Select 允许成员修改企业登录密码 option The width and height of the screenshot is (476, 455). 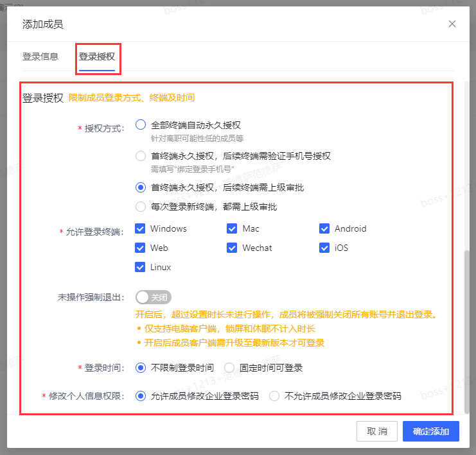point(141,396)
